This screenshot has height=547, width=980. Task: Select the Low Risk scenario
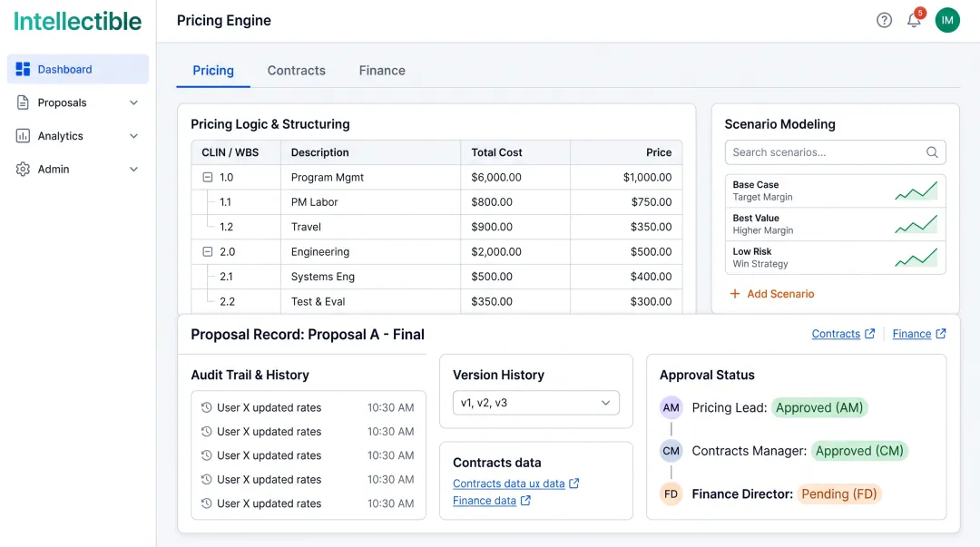(835, 257)
